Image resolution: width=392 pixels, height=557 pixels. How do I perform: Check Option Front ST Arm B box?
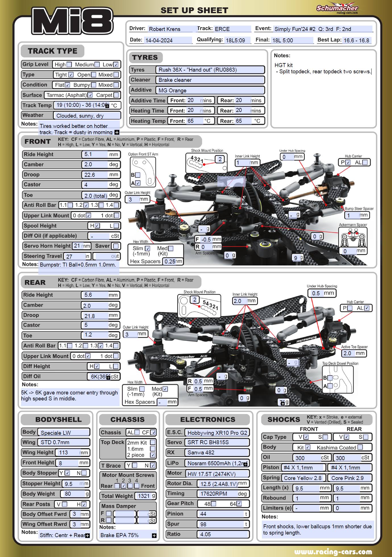point(138,175)
